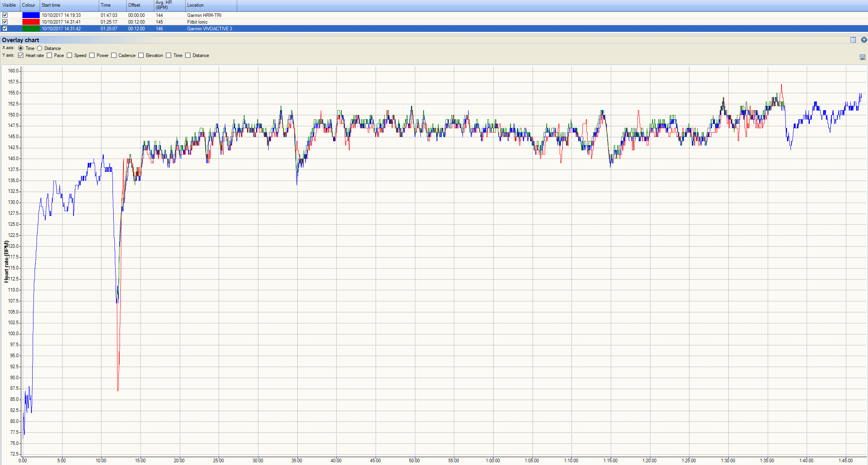The width and height of the screenshot is (868, 465).
Task: Enable the Speed Y axis checkbox
Action: click(x=70, y=55)
